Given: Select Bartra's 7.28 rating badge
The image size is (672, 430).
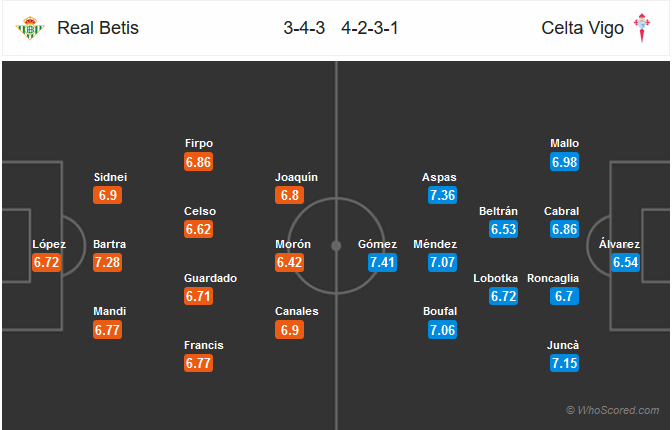Looking at the screenshot, I should 108,262.
